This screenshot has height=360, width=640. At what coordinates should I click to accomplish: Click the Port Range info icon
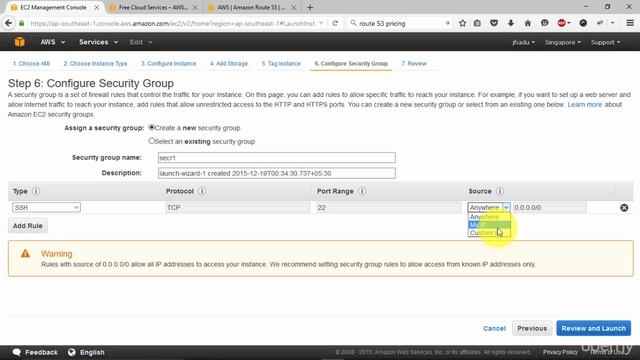(x=362, y=191)
